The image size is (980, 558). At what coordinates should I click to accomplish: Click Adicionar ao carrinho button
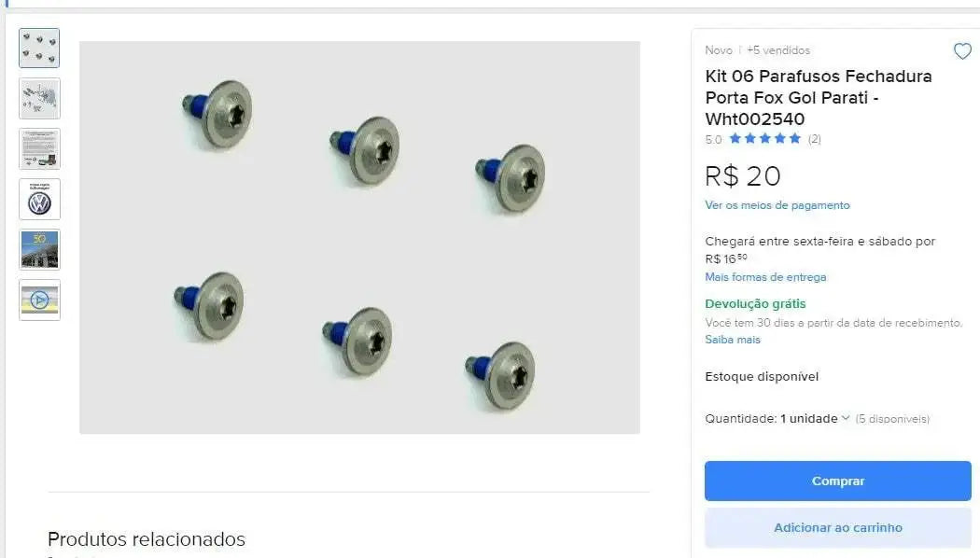[x=837, y=527]
